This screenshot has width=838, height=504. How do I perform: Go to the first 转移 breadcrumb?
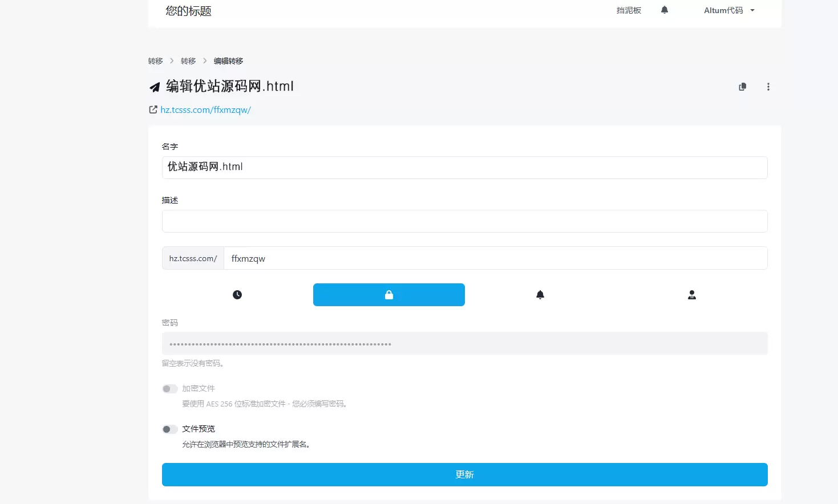pos(155,61)
